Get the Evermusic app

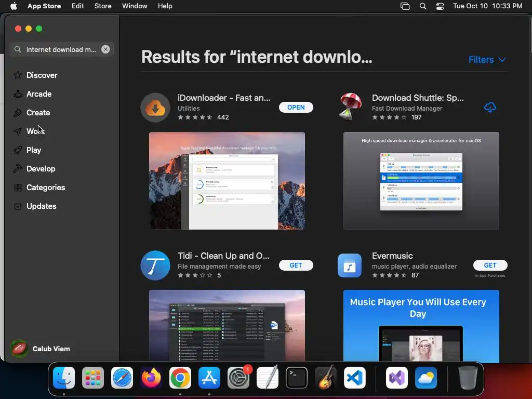[x=490, y=265]
